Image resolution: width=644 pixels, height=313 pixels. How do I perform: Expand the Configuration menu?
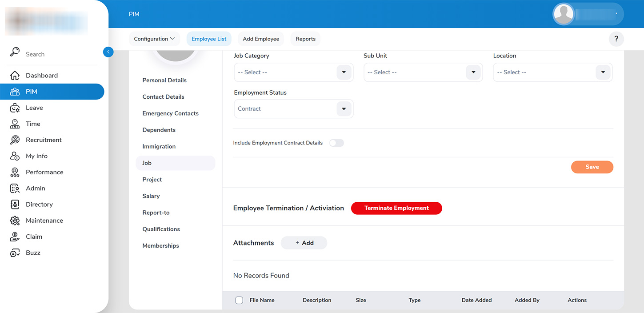click(x=154, y=39)
